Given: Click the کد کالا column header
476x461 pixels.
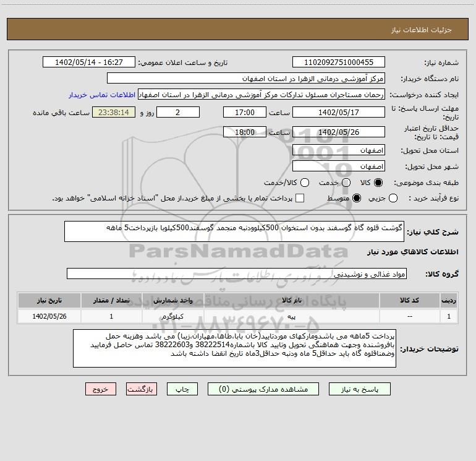Looking at the screenshot, I should point(409,300).
